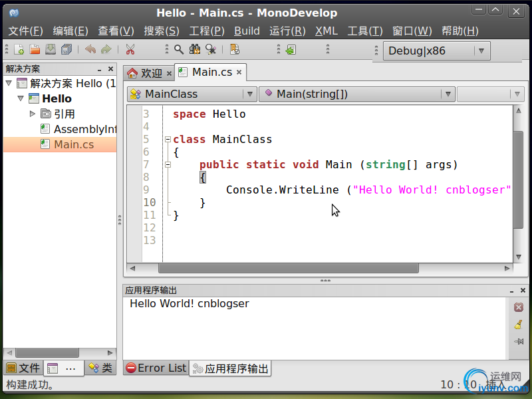Expand the 引用 references node

(32, 114)
